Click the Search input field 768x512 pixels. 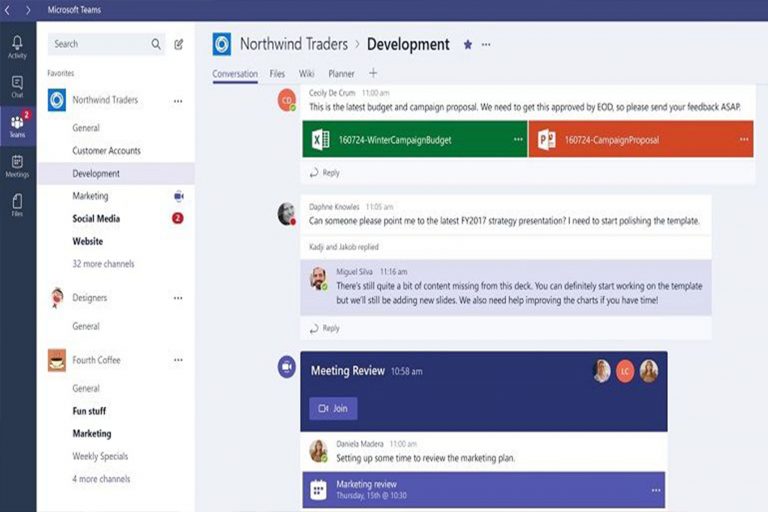107,44
